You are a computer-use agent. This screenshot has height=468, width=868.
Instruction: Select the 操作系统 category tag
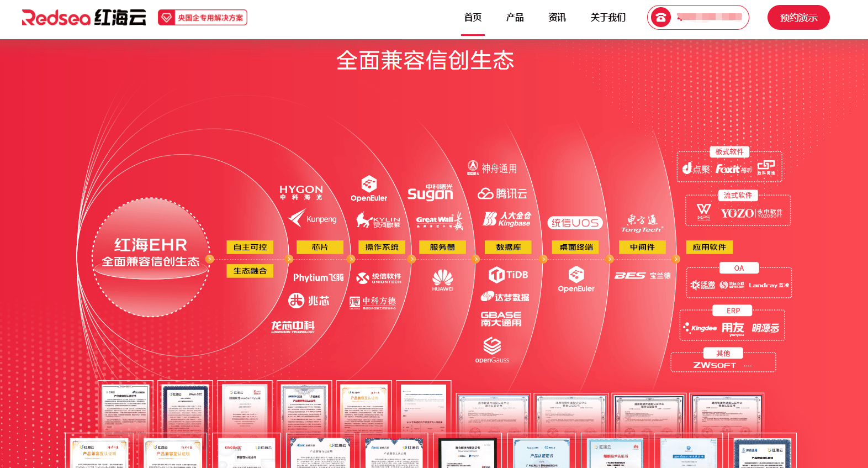382,247
